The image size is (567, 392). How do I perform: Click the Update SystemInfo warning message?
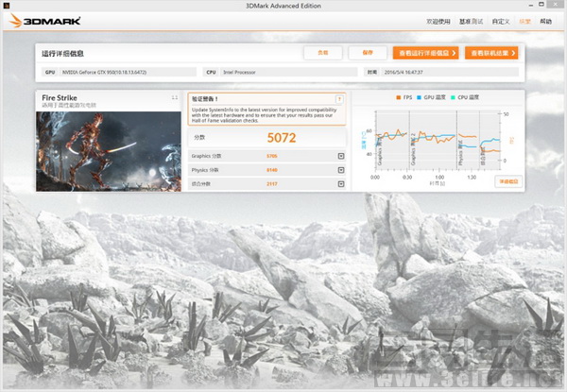(x=264, y=115)
